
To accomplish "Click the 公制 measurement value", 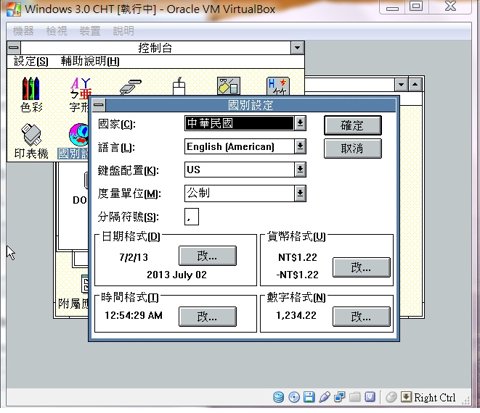I will pyautogui.click(x=198, y=193).
